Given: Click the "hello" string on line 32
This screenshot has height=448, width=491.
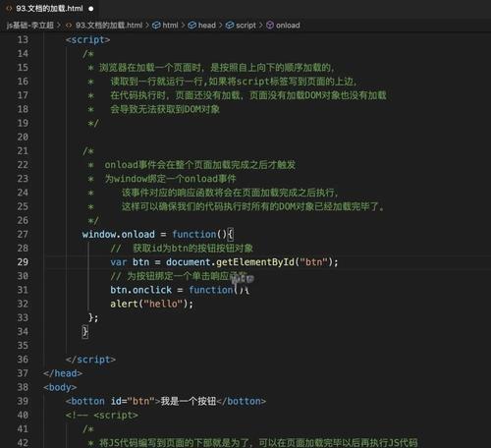Looking at the screenshot, I should (163, 304).
